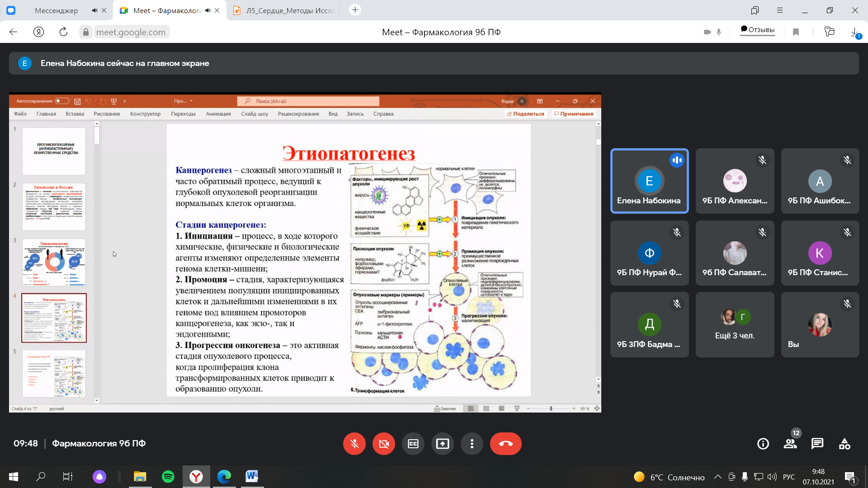Open the weather widget 6°C Солнечно
This screenshot has height=488, width=868.
669,477
